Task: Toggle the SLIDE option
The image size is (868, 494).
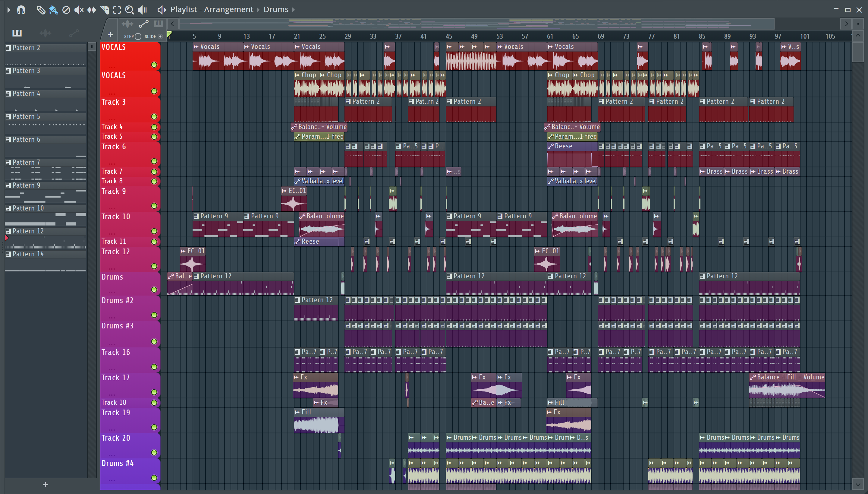Action: [160, 36]
